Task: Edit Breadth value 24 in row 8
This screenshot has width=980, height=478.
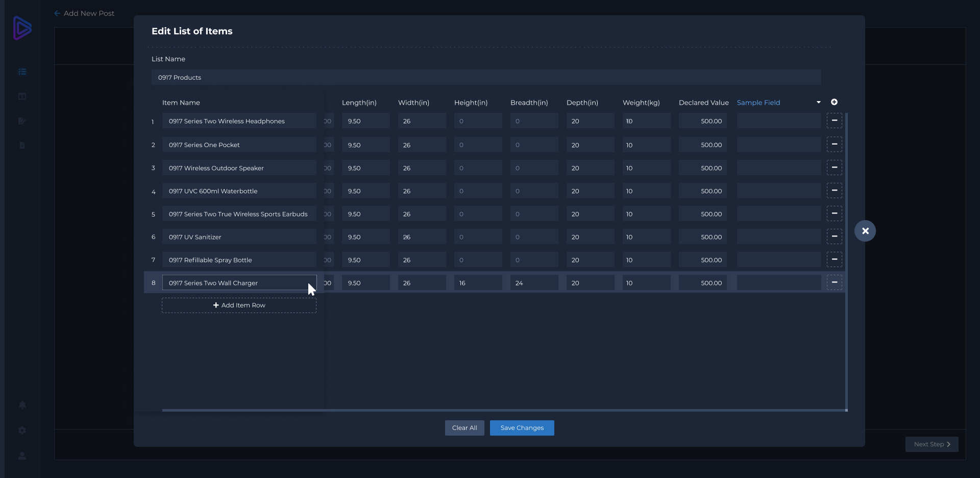Action: coord(534,283)
